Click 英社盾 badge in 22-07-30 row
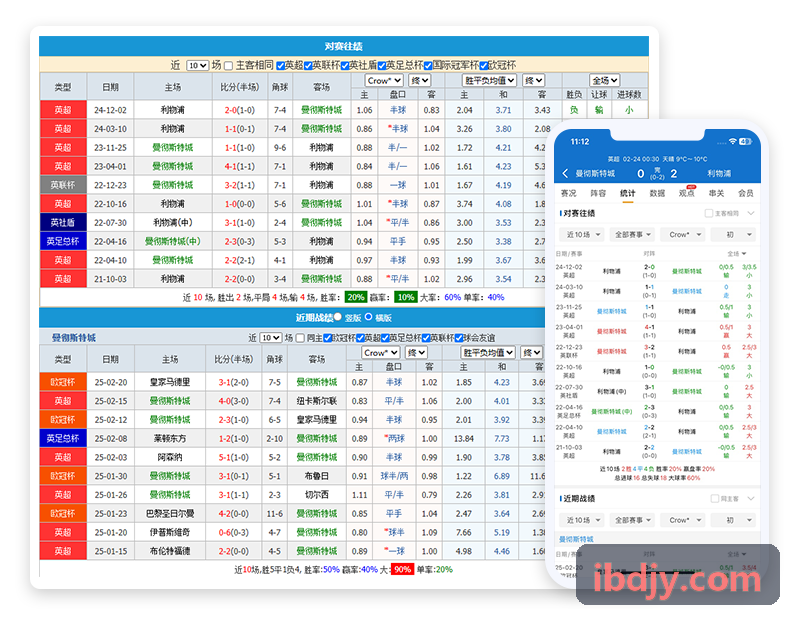This screenshot has height=625, width=800. click(x=63, y=222)
